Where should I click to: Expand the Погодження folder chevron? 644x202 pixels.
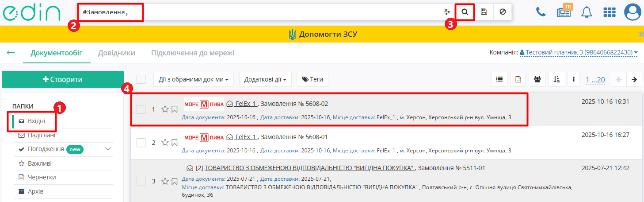(108, 149)
